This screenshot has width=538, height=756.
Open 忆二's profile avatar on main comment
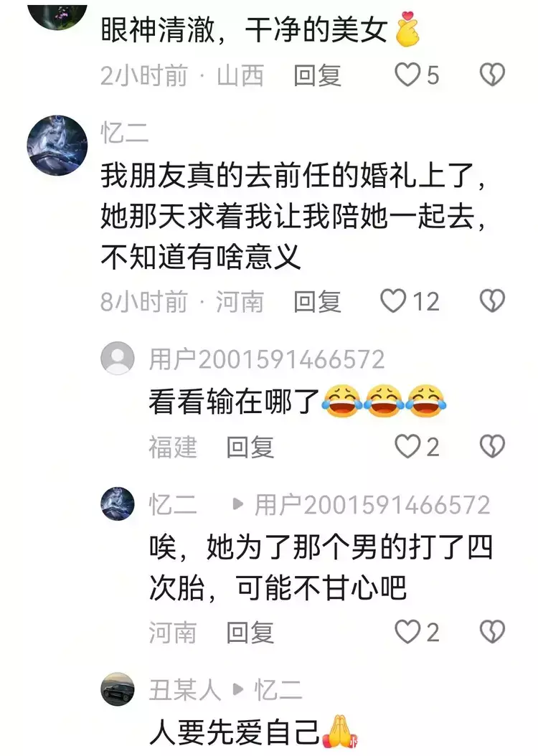click(57, 145)
